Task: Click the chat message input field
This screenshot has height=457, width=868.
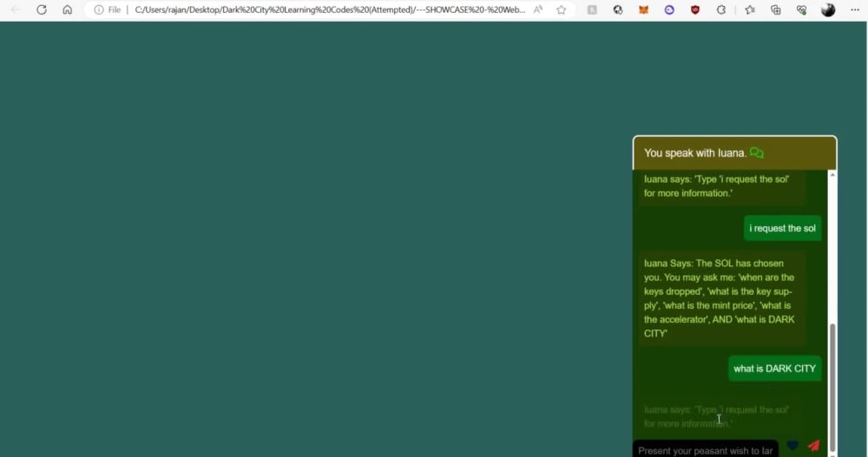Action: [x=705, y=449]
